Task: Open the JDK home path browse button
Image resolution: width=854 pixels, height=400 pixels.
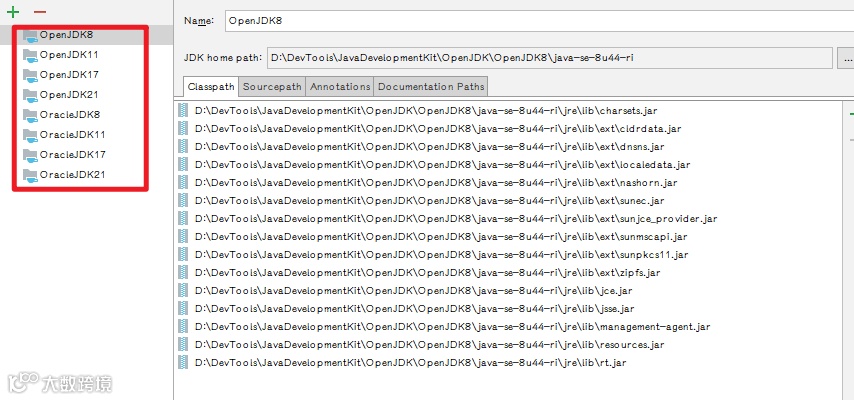Action: (846, 58)
